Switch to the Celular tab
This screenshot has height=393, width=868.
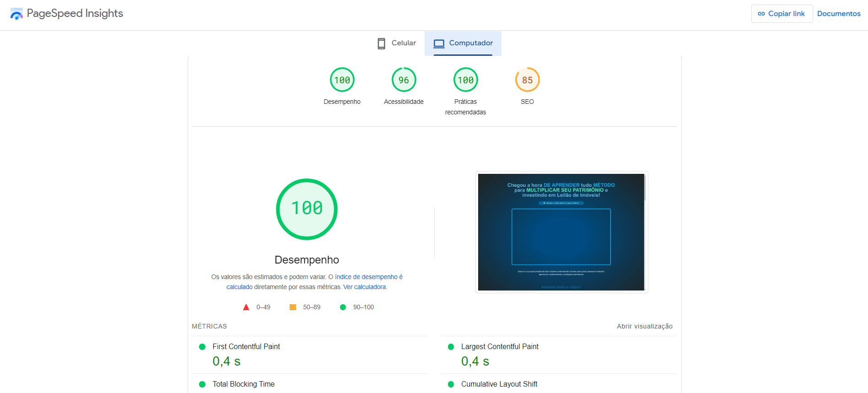tap(396, 43)
